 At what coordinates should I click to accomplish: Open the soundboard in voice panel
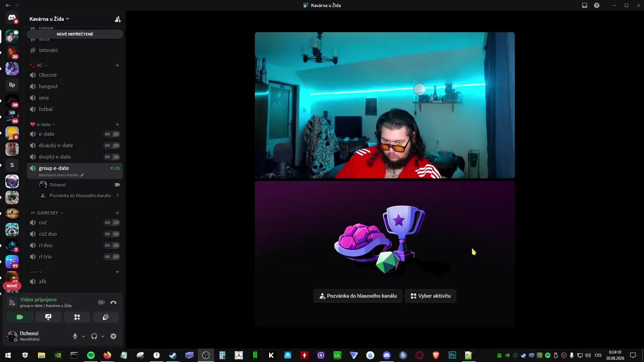[x=106, y=317]
